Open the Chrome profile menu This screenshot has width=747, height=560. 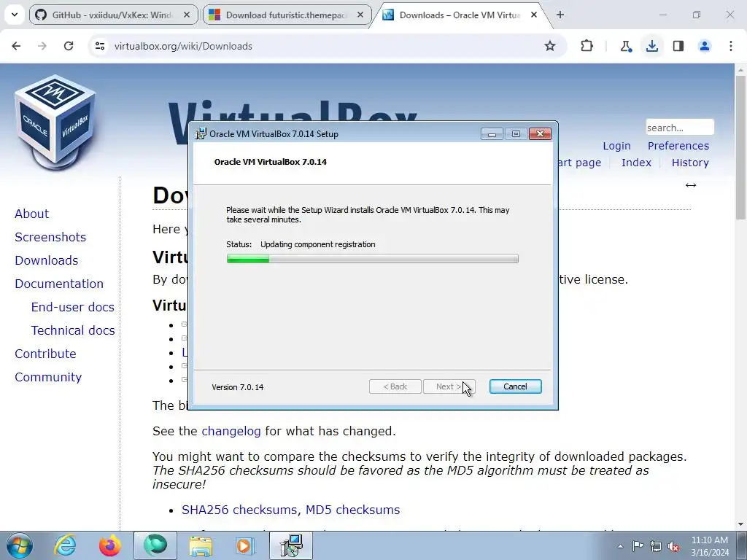[x=705, y=46]
